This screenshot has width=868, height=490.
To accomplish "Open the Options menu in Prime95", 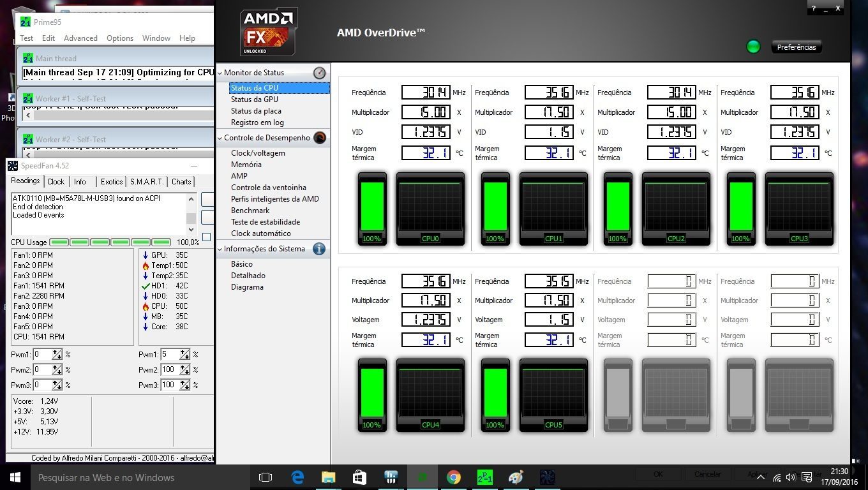I will pos(120,38).
